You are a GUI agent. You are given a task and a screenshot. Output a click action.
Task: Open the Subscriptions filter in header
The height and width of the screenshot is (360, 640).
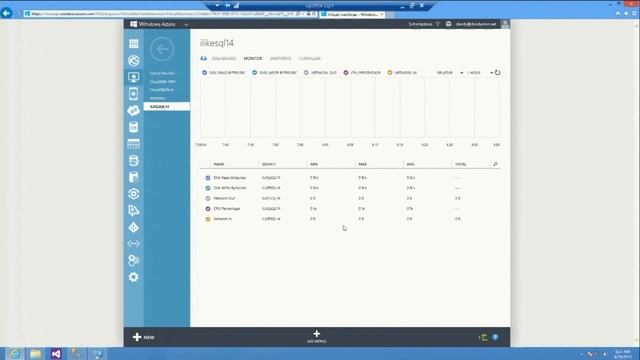(x=424, y=24)
